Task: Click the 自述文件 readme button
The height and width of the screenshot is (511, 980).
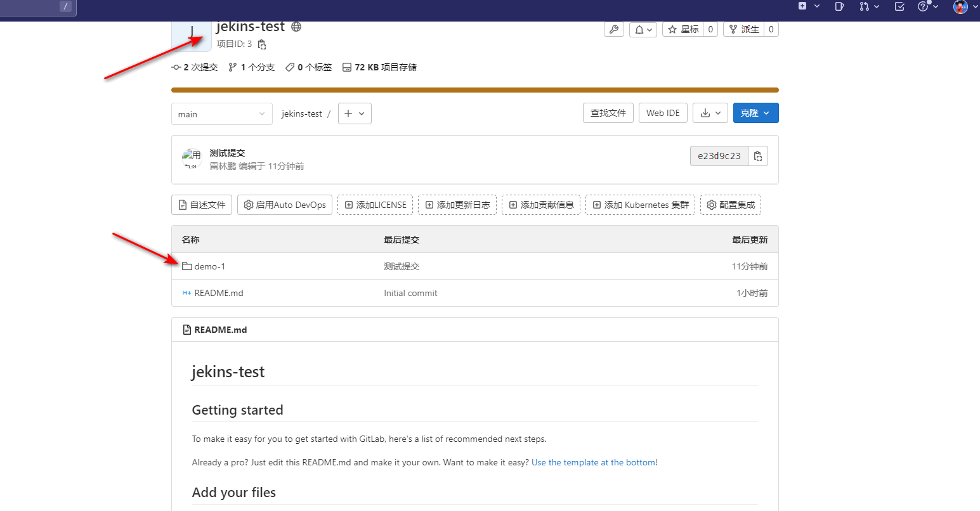Action: point(202,205)
